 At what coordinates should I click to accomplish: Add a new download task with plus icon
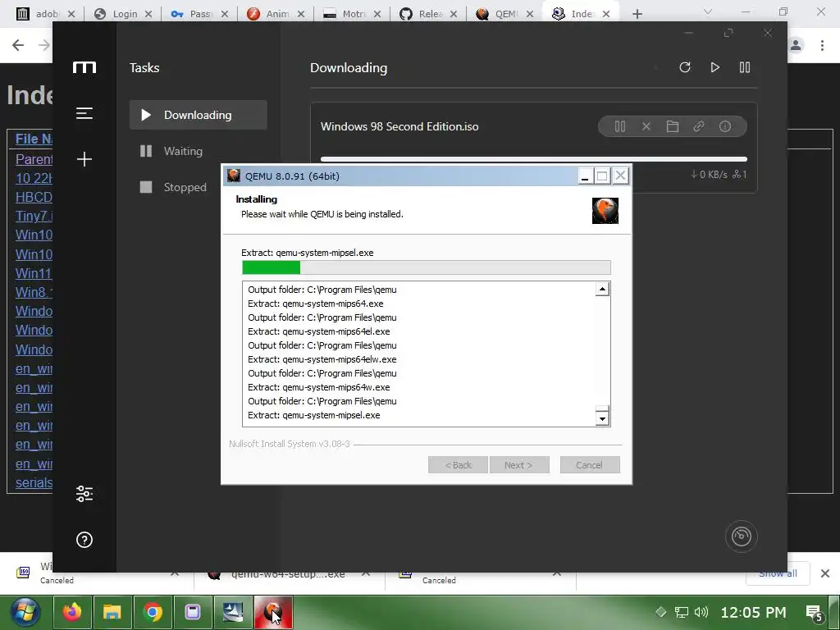point(84,159)
